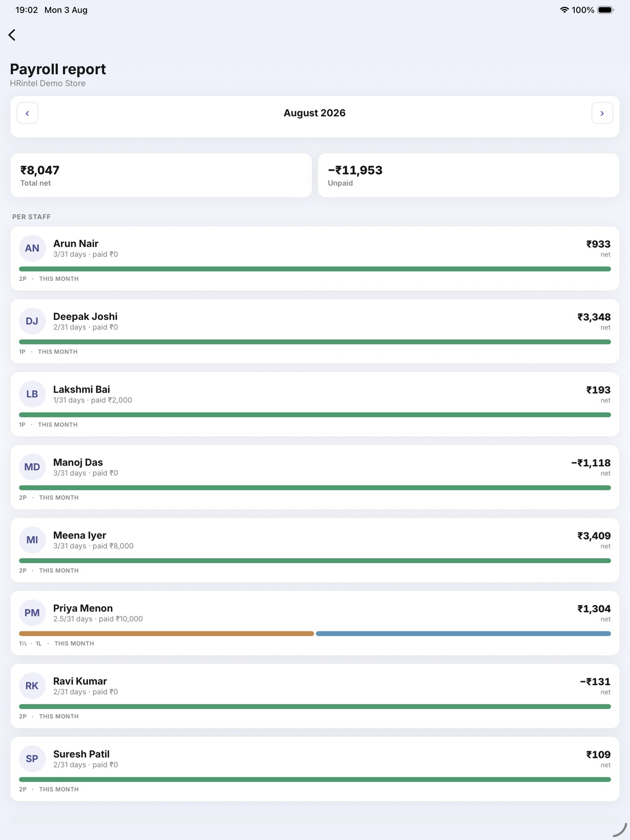Open Ravi Kumar's name

tap(80, 681)
